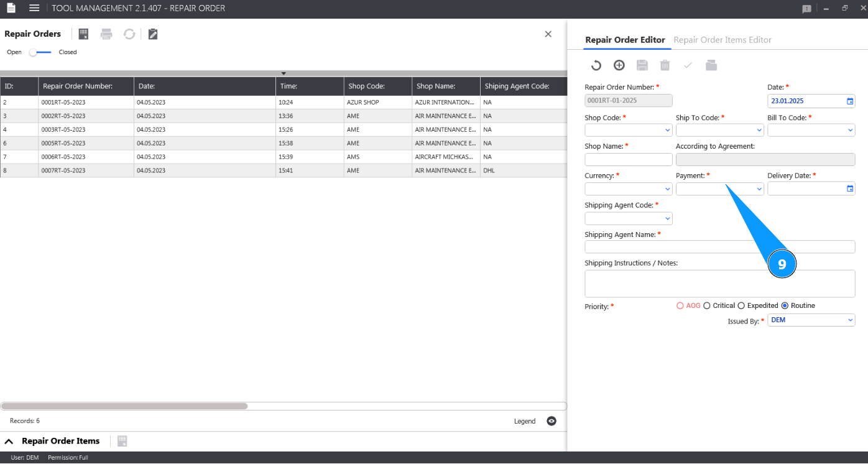The height and width of the screenshot is (464, 868).
Task: Click the Permission: Full status text
Action: (68, 458)
